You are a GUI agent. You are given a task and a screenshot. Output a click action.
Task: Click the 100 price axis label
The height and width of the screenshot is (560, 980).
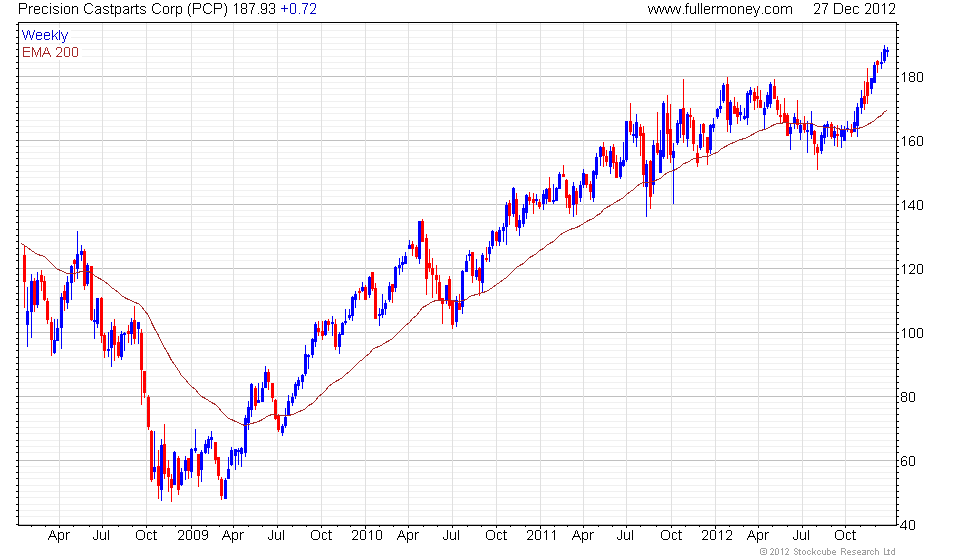pos(911,333)
